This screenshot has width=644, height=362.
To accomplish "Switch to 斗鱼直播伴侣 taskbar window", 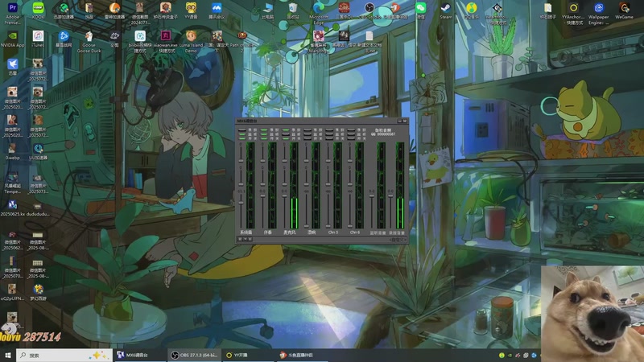I will click(303, 355).
